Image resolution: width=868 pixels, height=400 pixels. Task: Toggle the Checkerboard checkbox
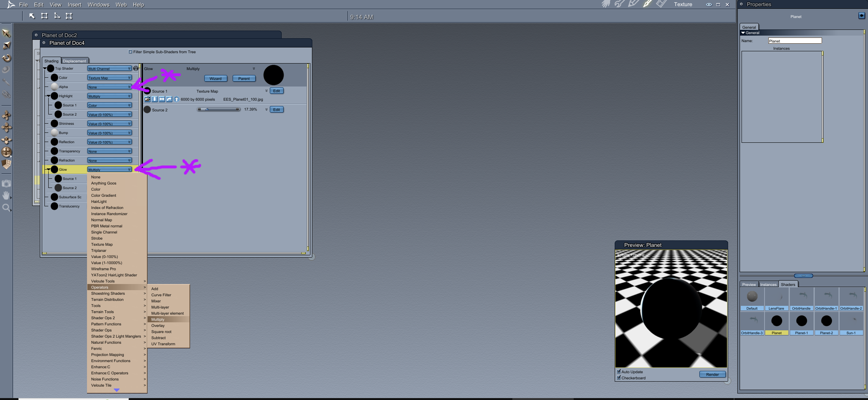coord(619,377)
